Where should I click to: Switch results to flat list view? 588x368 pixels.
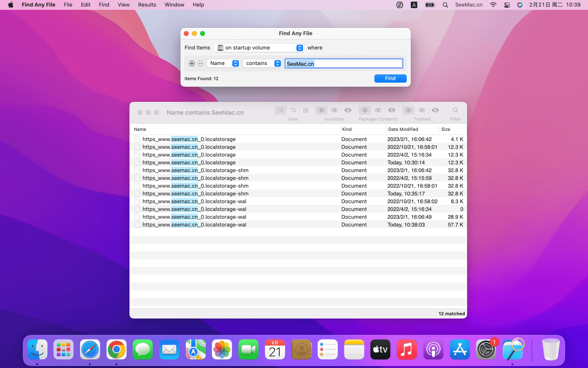pos(281,110)
